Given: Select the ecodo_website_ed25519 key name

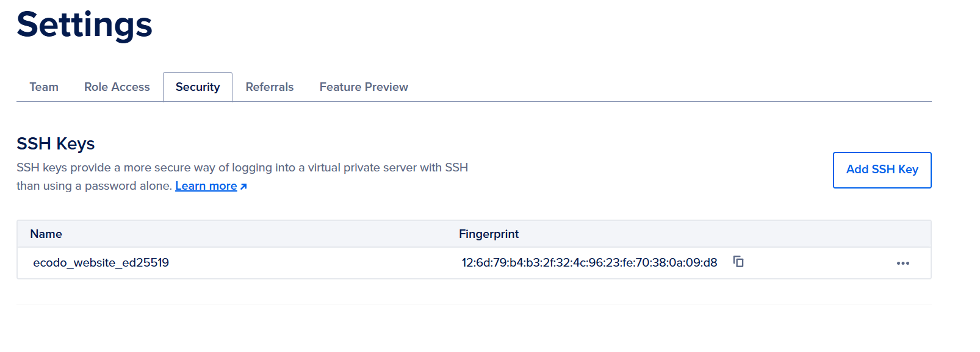Looking at the screenshot, I should coord(101,263).
